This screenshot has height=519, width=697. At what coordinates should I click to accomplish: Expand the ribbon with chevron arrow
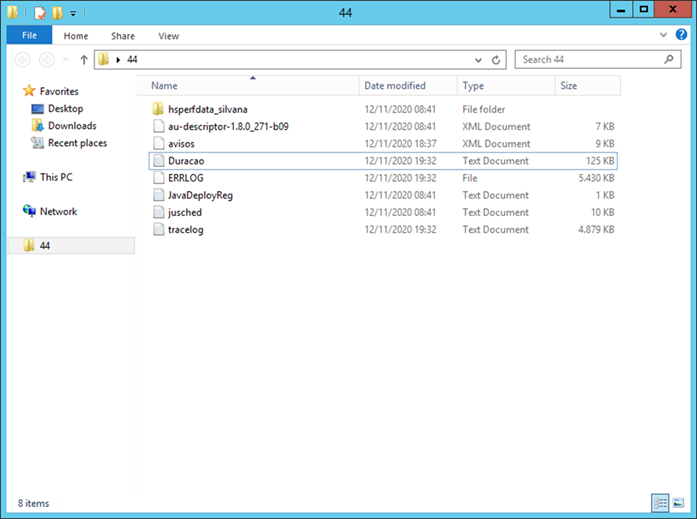pyautogui.click(x=665, y=35)
